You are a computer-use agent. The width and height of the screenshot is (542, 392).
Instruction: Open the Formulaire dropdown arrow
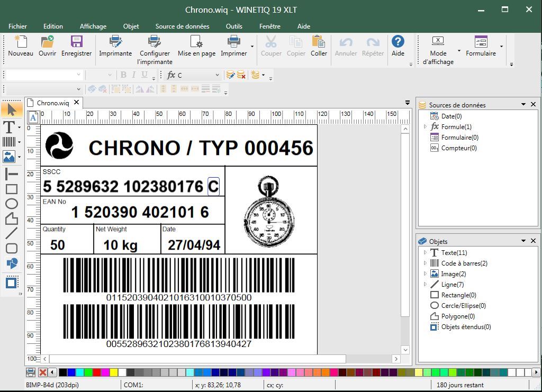coord(501,46)
